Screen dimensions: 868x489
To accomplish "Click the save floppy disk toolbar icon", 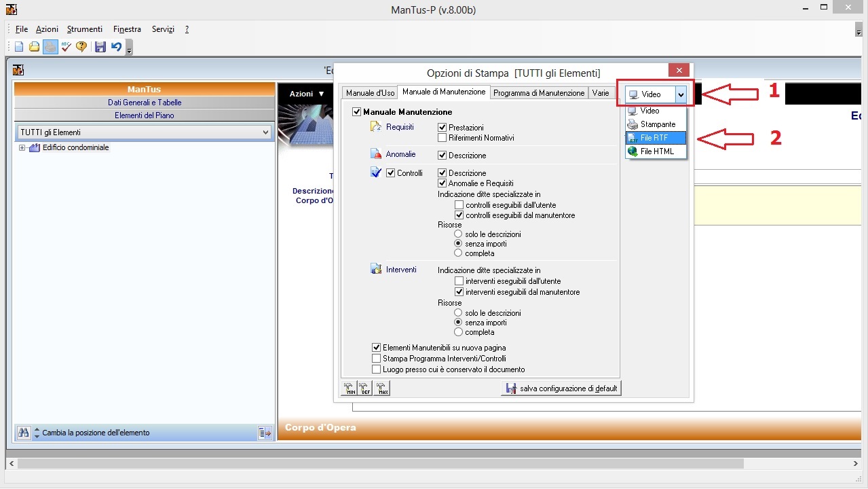I will [100, 47].
